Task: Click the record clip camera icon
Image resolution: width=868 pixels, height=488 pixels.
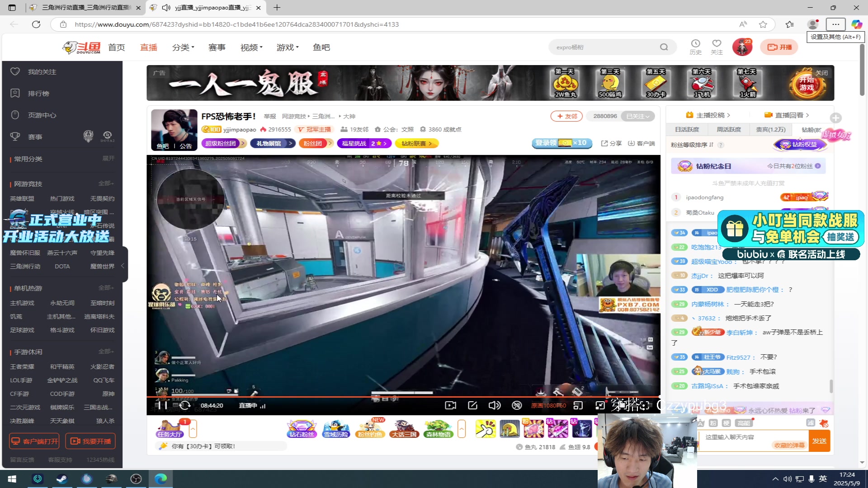Action: (450, 405)
